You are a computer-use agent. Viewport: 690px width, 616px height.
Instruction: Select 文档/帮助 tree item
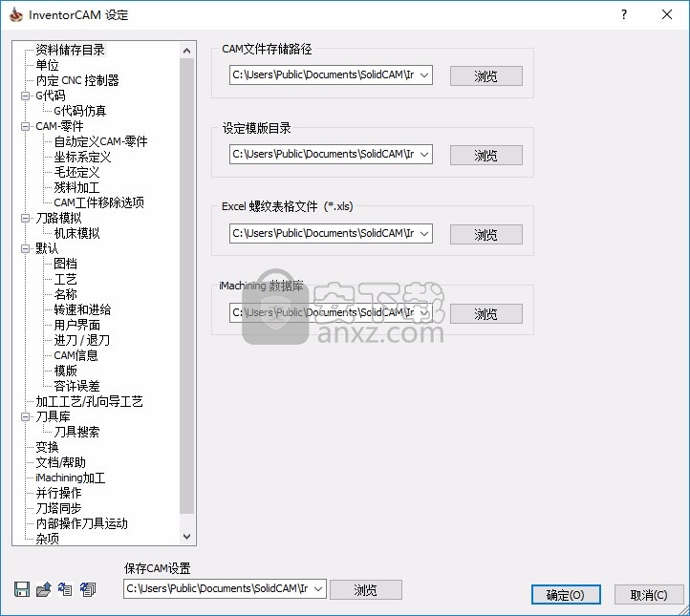(61, 462)
